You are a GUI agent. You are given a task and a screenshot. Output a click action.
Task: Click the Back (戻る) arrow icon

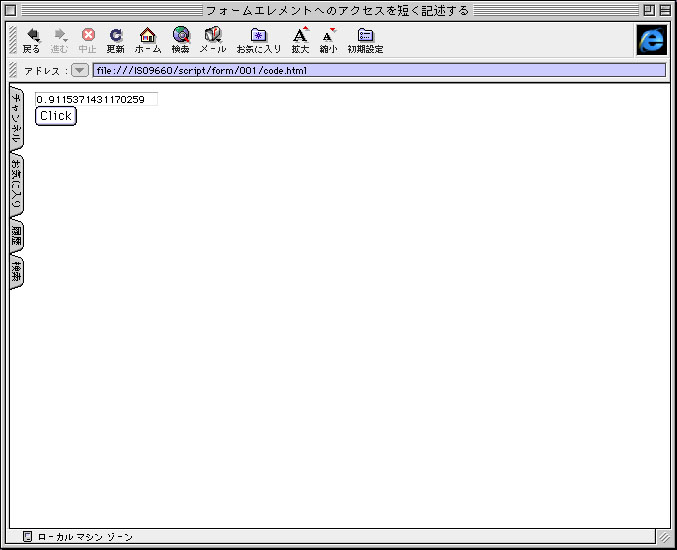(32, 36)
